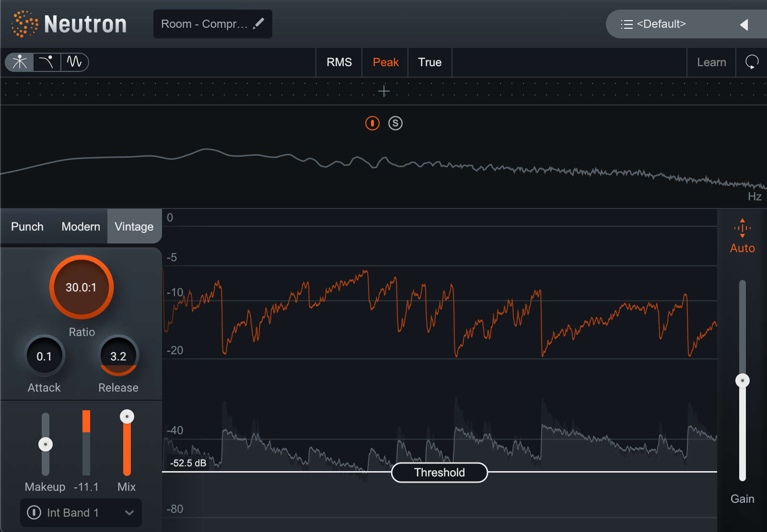Image resolution: width=767 pixels, height=532 pixels.
Task: Click the -80 scale marking
Action: tap(175, 509)
